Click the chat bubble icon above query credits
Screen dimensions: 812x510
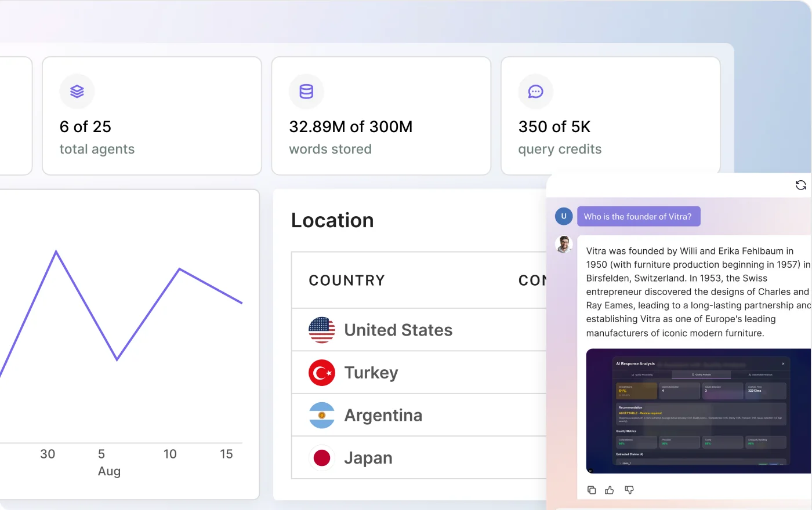tap(535, 92)
